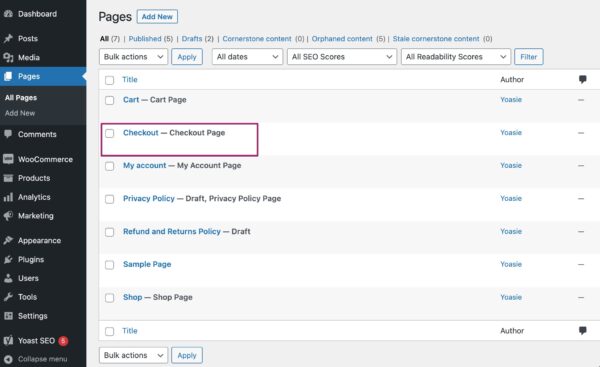Click the Media icon in sidebar

point(8,57)
